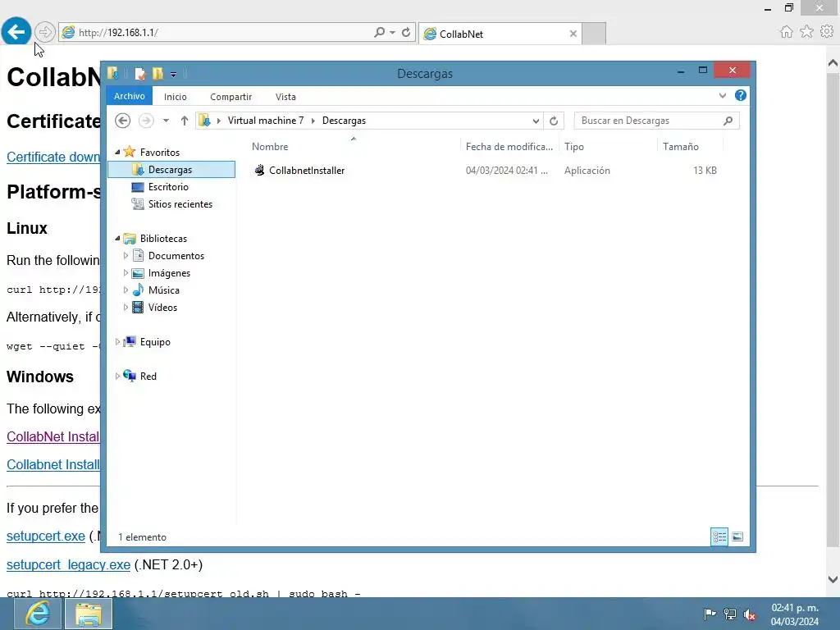Viewport: 840px width, 630px height.
Task: Collapse the Bibliotecas tree group
Action: pos(117,239)
